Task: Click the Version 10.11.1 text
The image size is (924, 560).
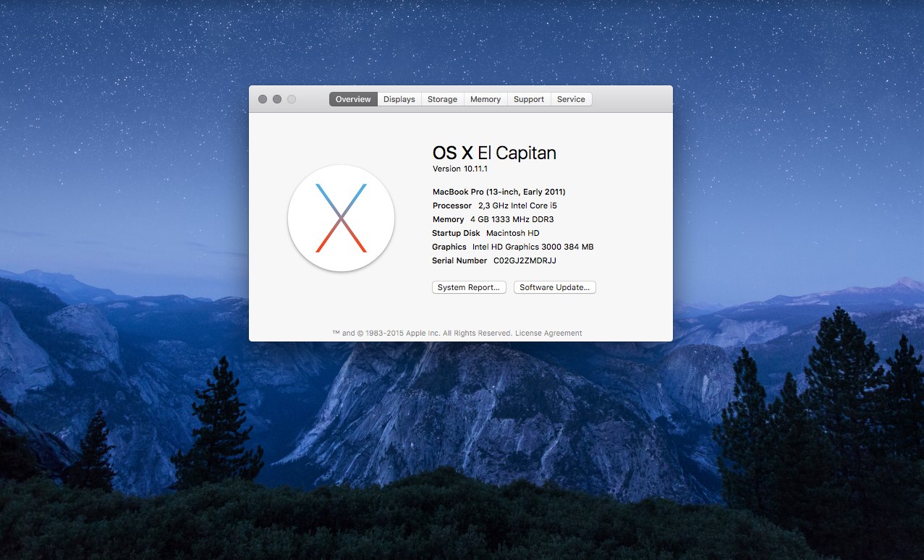Action: (460, 169)
